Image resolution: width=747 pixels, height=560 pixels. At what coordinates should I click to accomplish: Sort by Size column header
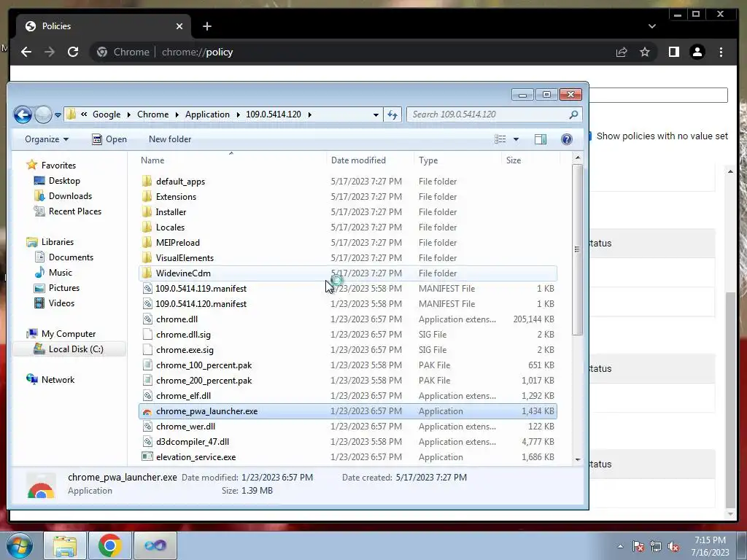tap(530, 160)
